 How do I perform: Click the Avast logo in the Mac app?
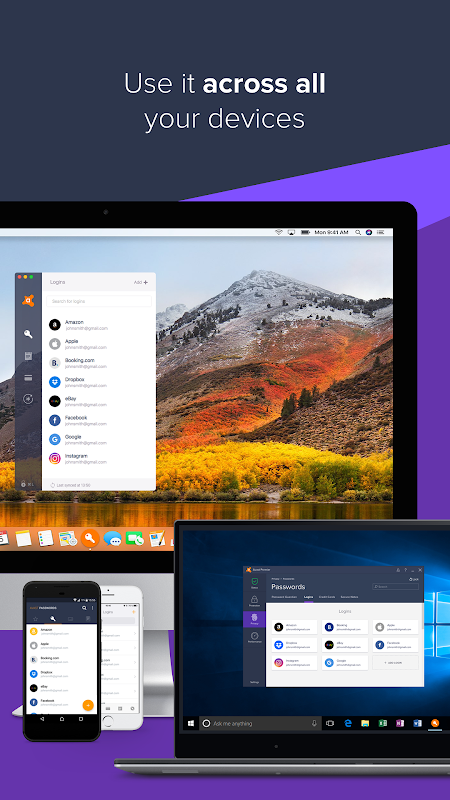(29, 301)
